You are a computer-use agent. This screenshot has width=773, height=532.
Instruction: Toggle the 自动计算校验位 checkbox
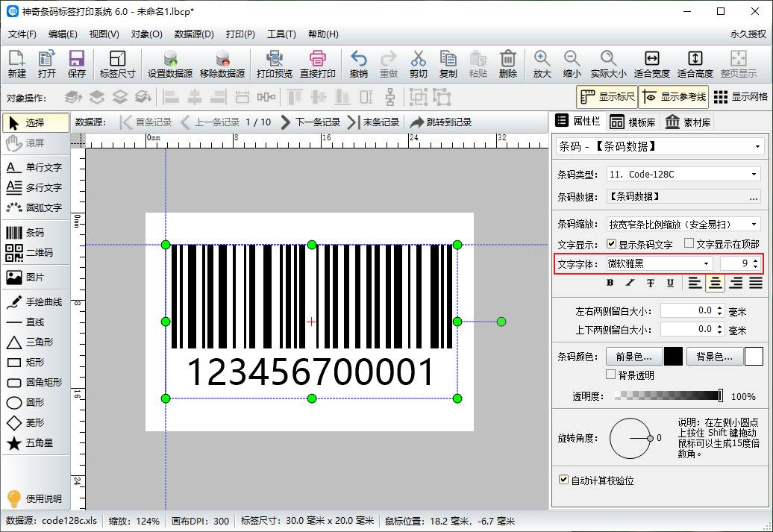tap(563, 479)
